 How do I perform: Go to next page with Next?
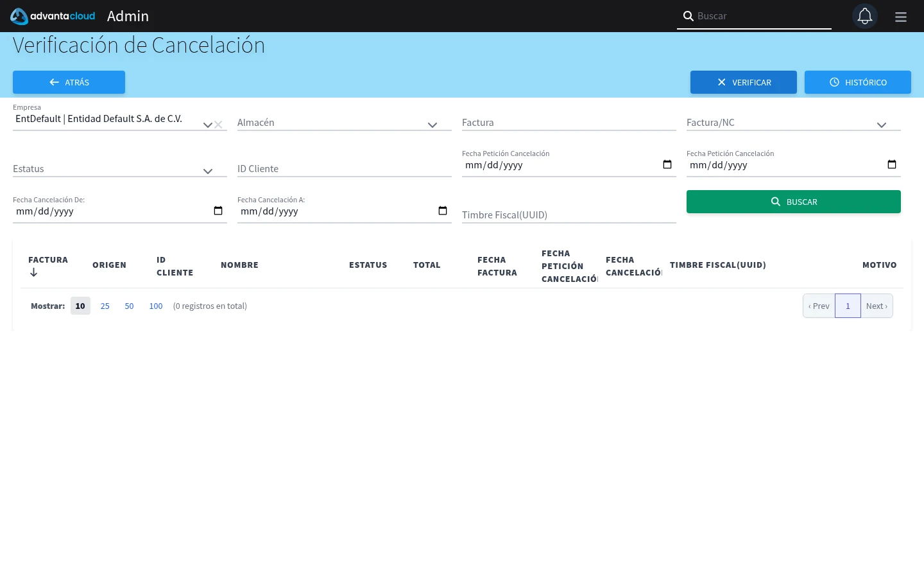point(877,306)
